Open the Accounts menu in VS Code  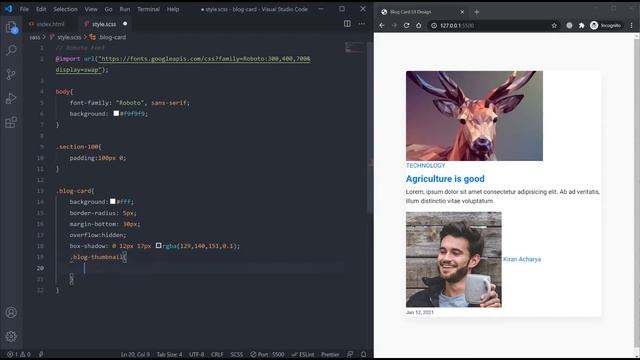click(x=11, y=313)
